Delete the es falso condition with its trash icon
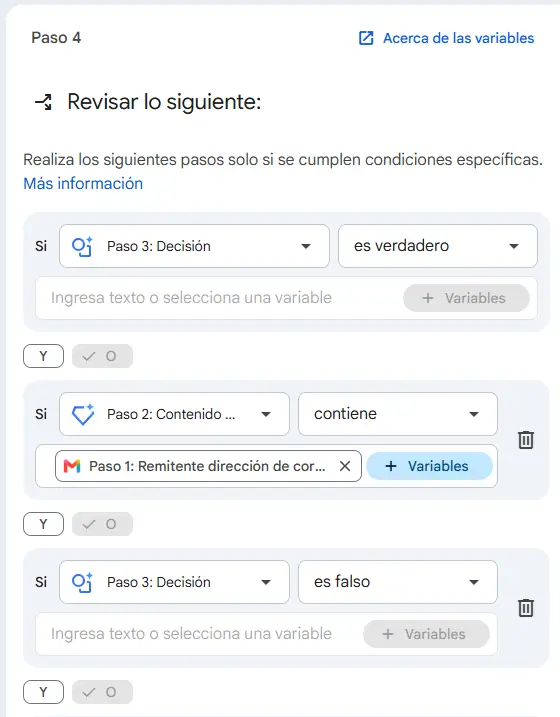 coord(526,608)
